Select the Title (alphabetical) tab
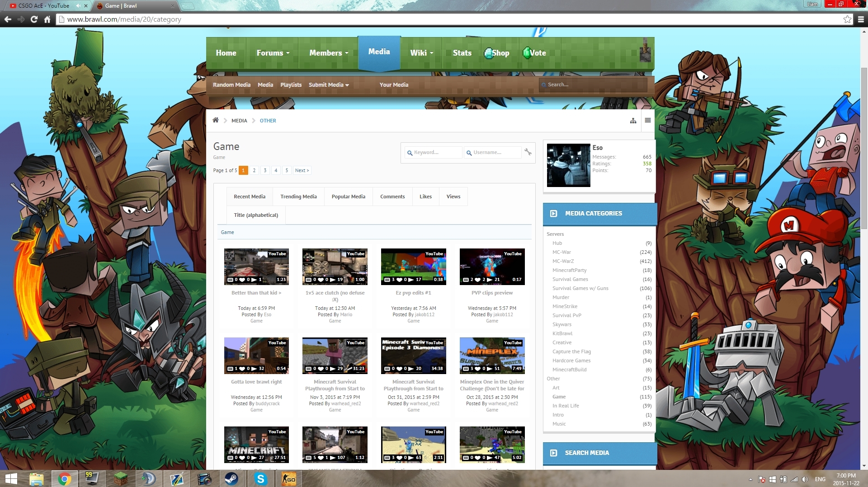 tap(256, 215)
